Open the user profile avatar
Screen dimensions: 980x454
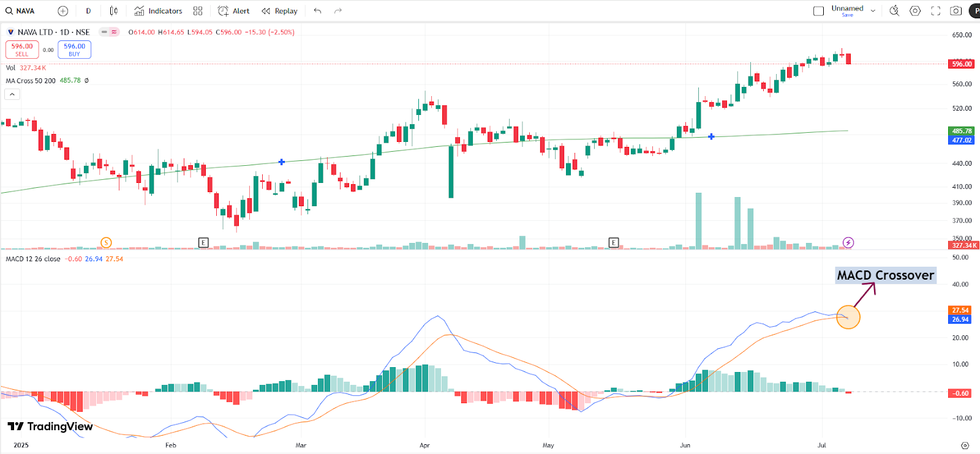pos(975,11)
